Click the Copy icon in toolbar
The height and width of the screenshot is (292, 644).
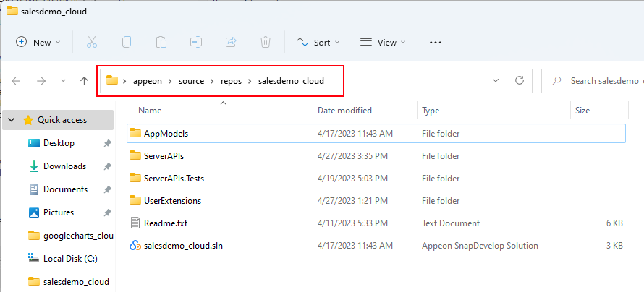[x=127, y=42]
